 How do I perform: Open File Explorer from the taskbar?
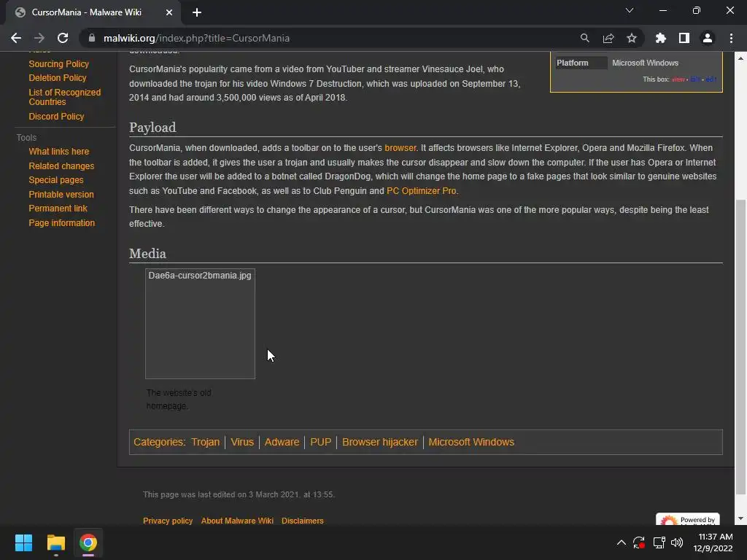click(55, 542)
